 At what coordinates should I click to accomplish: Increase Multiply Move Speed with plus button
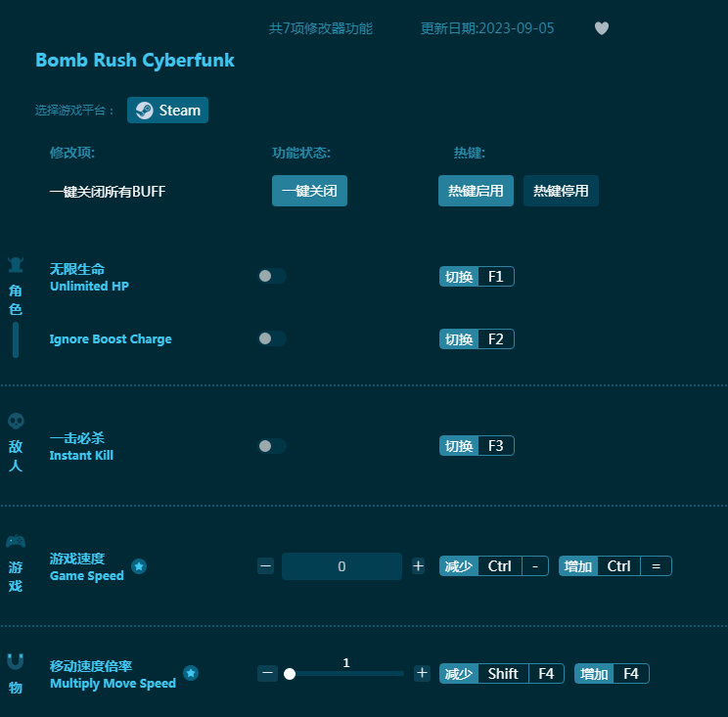tap(422, 673)
